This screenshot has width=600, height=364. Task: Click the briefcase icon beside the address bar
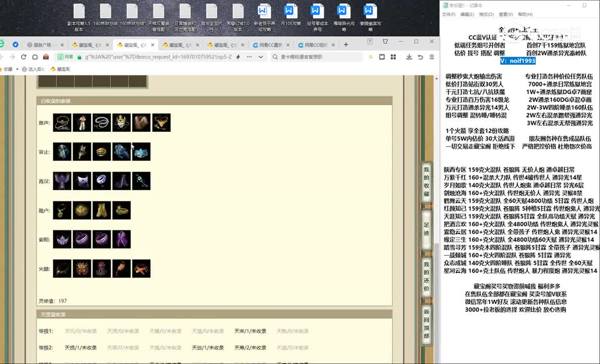coord(46,57)
